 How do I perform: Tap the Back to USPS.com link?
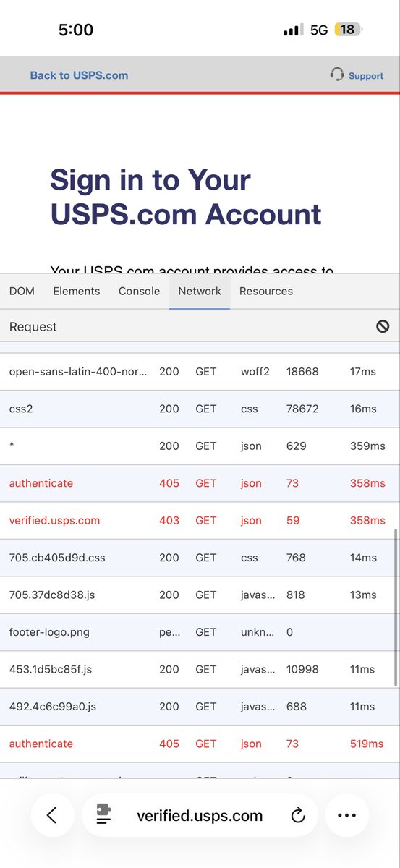(x=79, y=75)
